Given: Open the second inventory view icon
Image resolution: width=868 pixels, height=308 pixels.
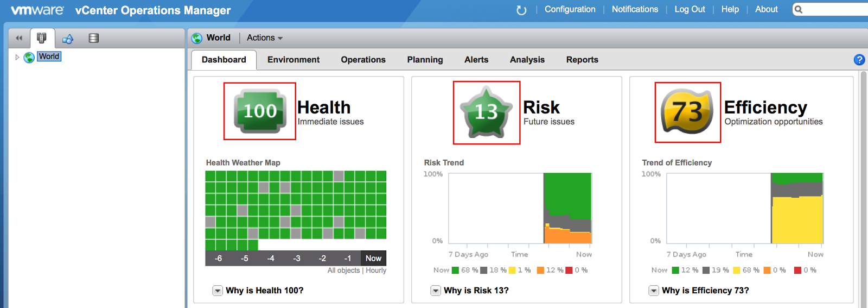Looking at the screenshot, I should pyautogui.click(x=68, y=39).
